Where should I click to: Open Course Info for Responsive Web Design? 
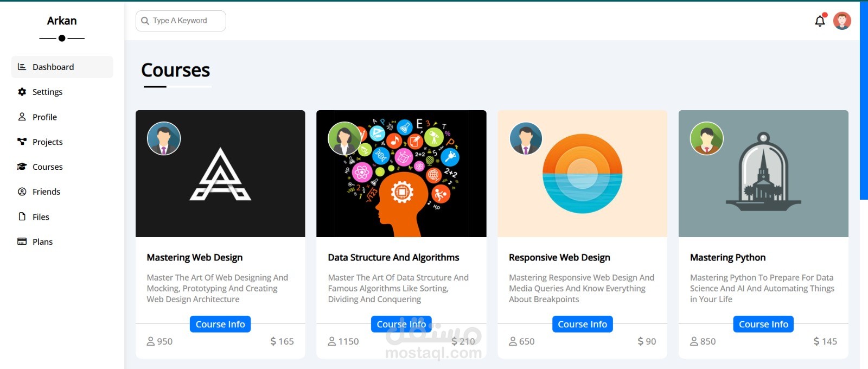tap(582, 324)
